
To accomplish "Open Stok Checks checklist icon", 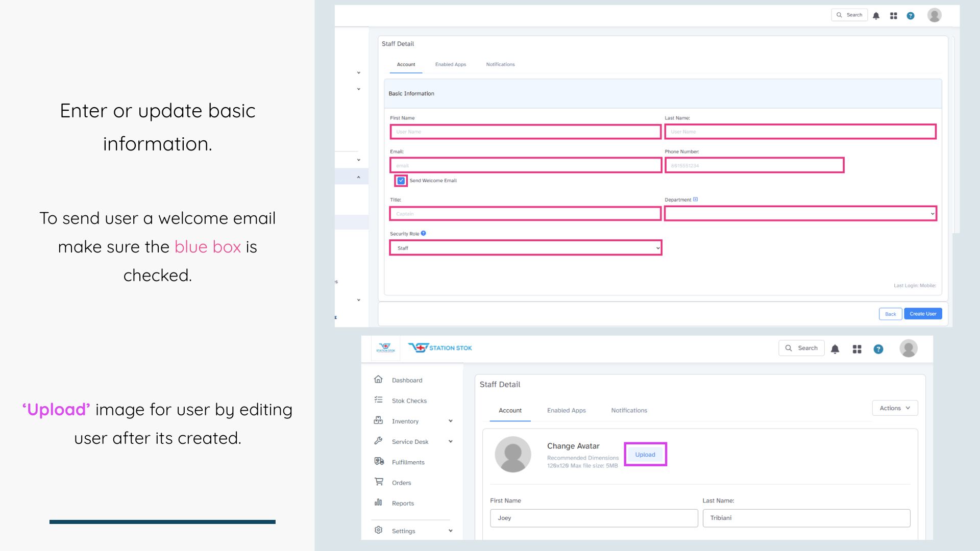I will (x=378, y=400).
